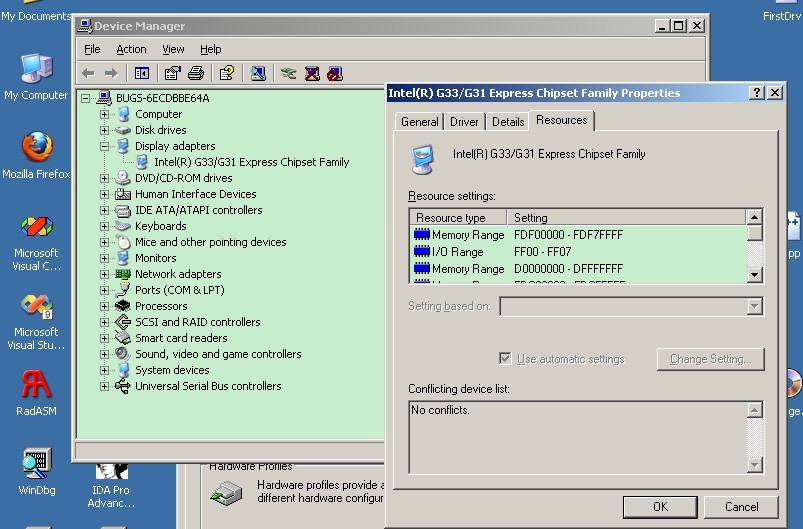Expand System devices node
The width and height of the screenshot is (803, 529).
click(104, 370)
